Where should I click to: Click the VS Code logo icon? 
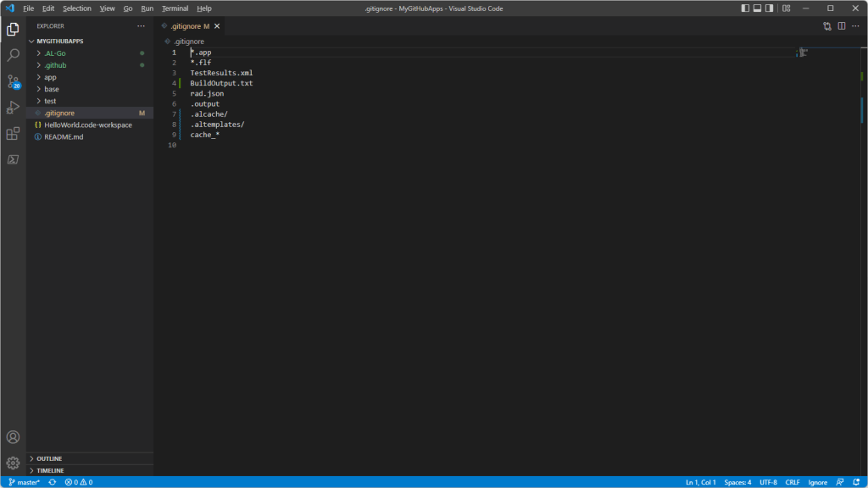click(x=10, y=8)
